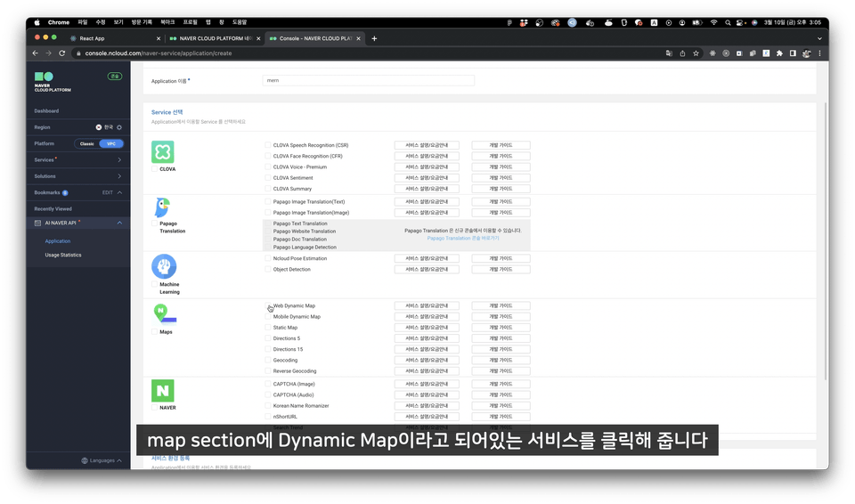The image size is (855, 504).
Task: Click the Papago parrot logo
Action: [x=162, y=208]
